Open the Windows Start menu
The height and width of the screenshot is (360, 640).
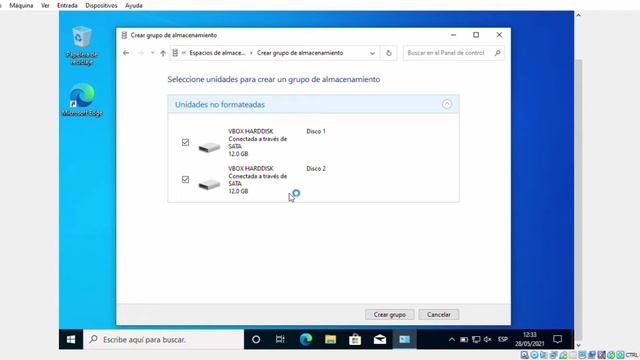pyautogui.click(x=71, y=339)
